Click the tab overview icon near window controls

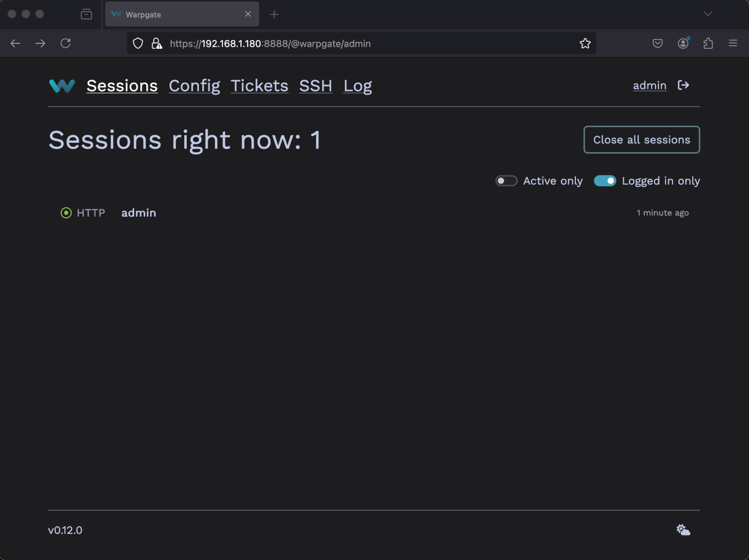(86, 14)
